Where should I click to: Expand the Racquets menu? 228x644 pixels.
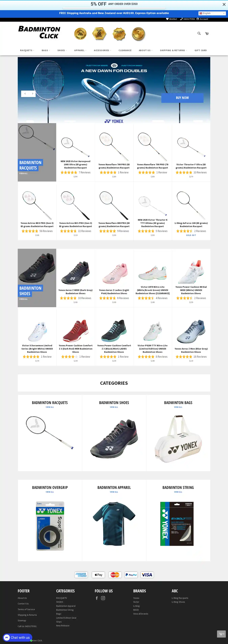[27, 50]
